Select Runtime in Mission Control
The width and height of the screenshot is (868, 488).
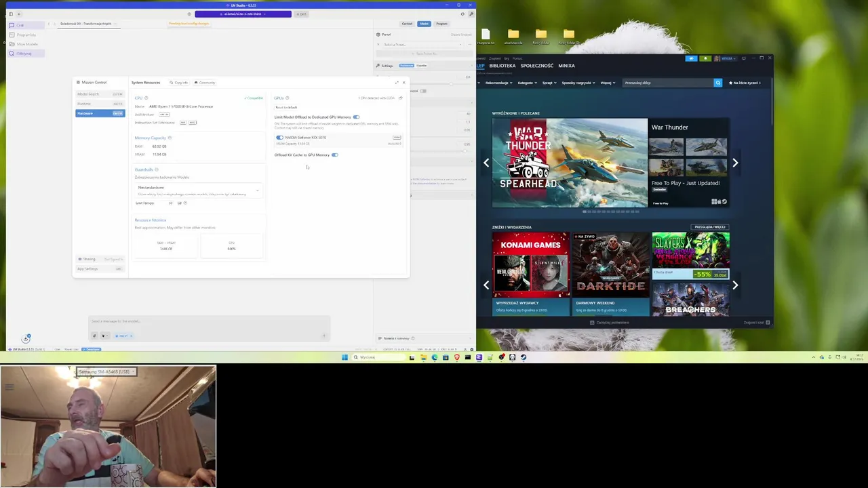100,104
